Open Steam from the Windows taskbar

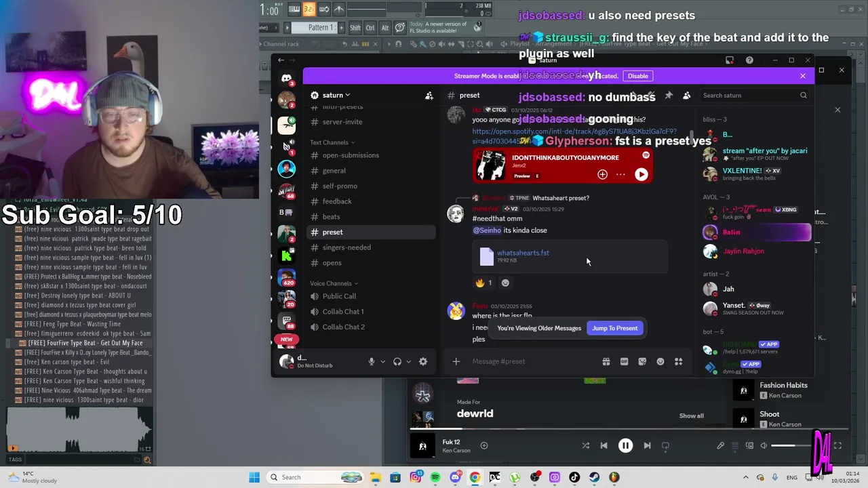[595, 477]
